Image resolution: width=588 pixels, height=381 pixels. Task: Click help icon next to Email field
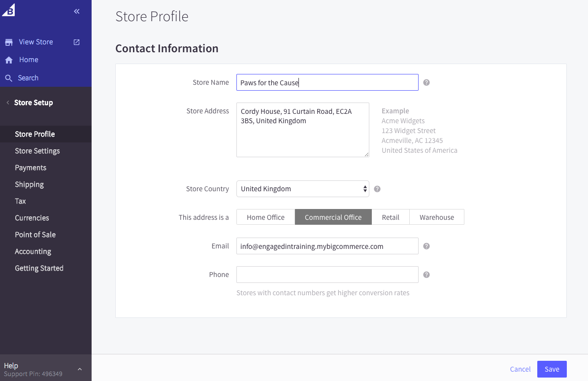click(x=426, y=246)
